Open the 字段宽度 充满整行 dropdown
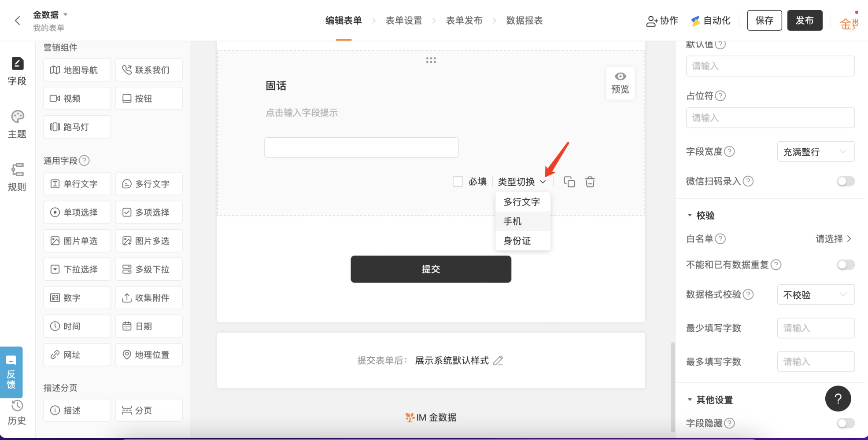Screen dimensions: 868x440 point(816,152)
